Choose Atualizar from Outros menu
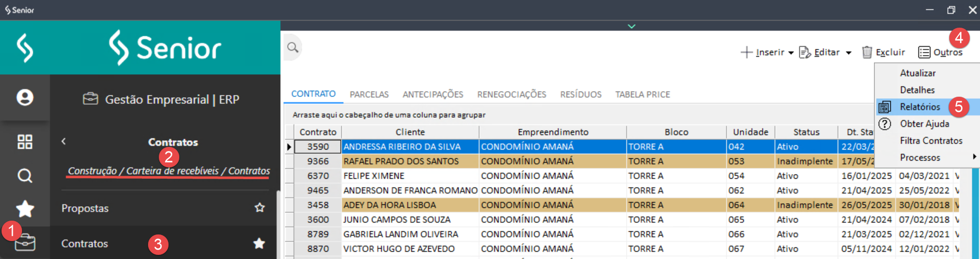The width and height of the screenshot is (980, 259). tap(918, 73)
